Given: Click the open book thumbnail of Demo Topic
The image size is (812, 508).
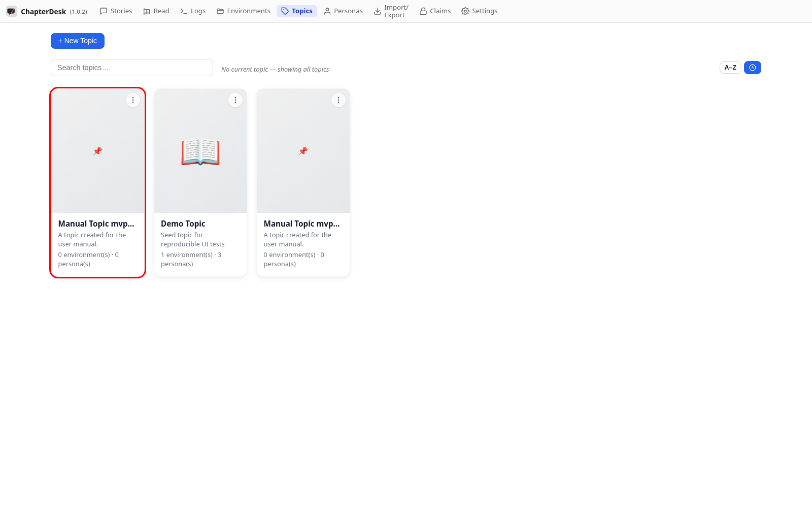Looking at the screenshot, I should click(x=200, y=152).
